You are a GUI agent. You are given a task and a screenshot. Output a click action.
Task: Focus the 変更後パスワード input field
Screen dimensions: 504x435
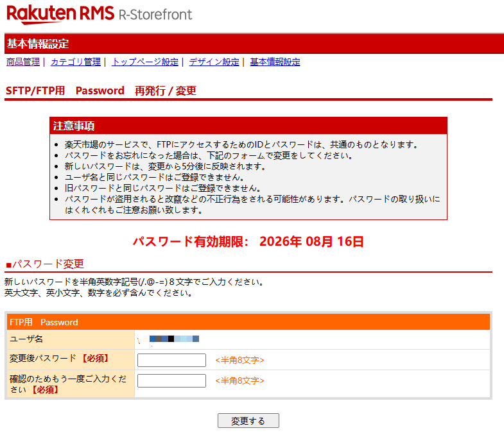[x=171, y=360]
